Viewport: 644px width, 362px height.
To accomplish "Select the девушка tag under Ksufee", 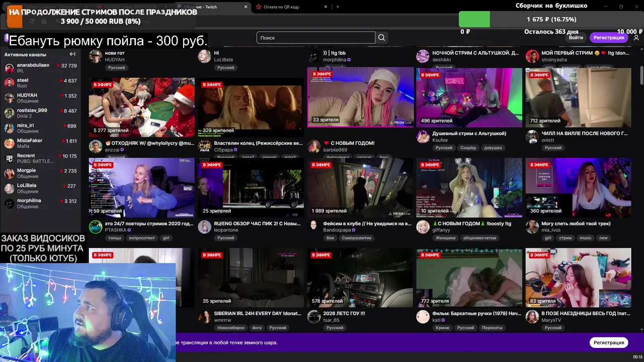I will 493,148.
